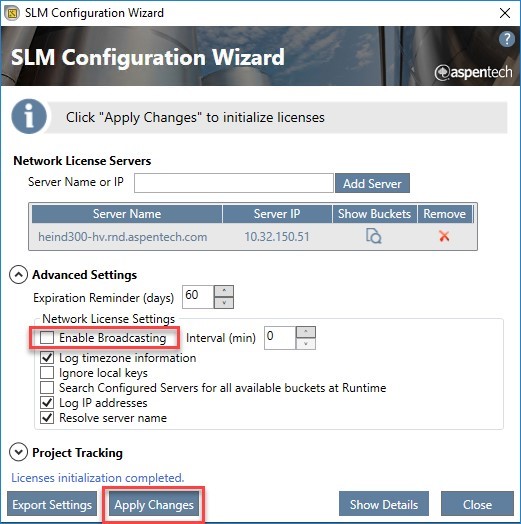The height and width of the screenshot is (524, 521).
Task: Click the aspentech logo
Action: [473, 72]
